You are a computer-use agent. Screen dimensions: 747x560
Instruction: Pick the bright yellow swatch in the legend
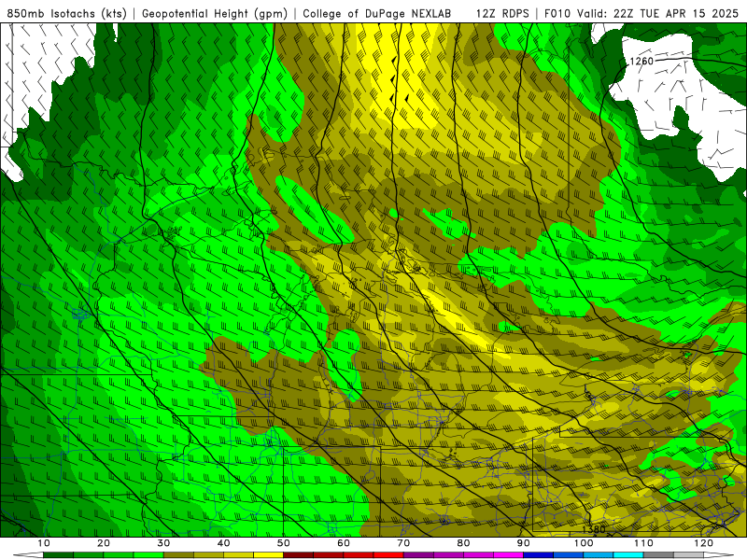[268, 554]
